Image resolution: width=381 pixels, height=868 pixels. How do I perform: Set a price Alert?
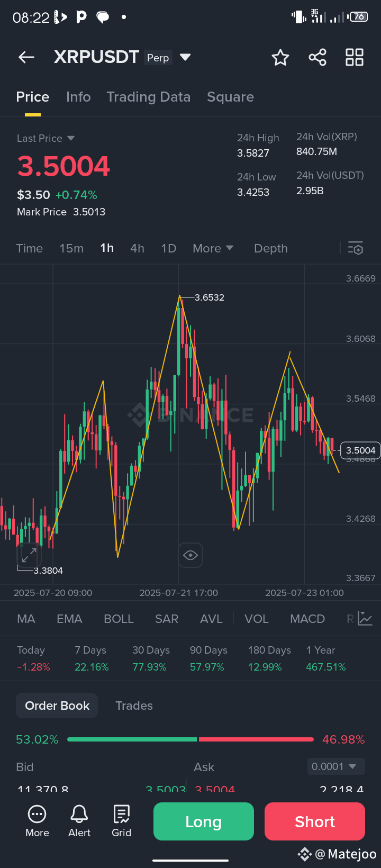click(79, 821)
